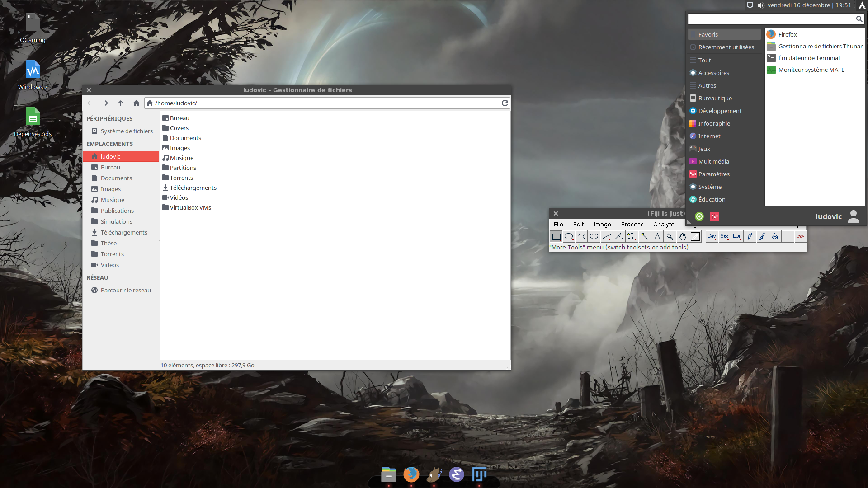This screenshot has width=868, height=488.
Task: Open the LUT menu in Fiji
Action: pos(737,236)
